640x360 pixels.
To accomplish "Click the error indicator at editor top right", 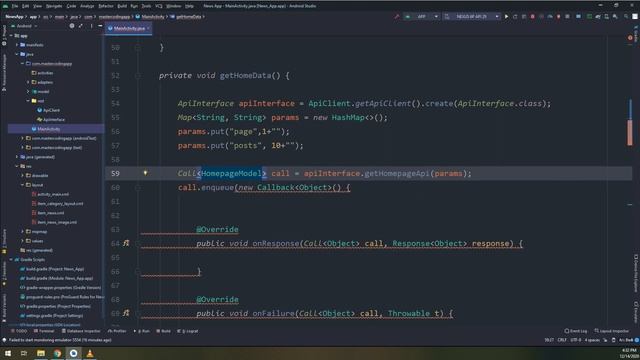I will pos(630,38).
